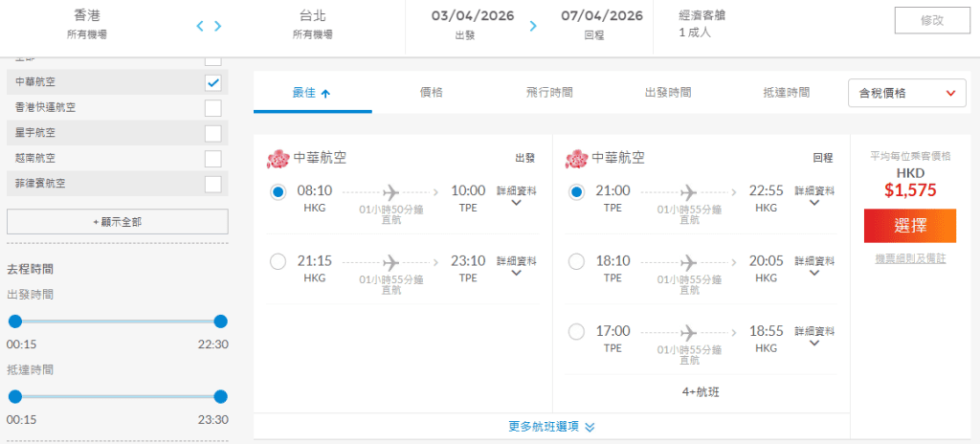Click the left handle of 出發時間 slider
The height and width of the screenshot is (444, 980).
click(15, 322)
